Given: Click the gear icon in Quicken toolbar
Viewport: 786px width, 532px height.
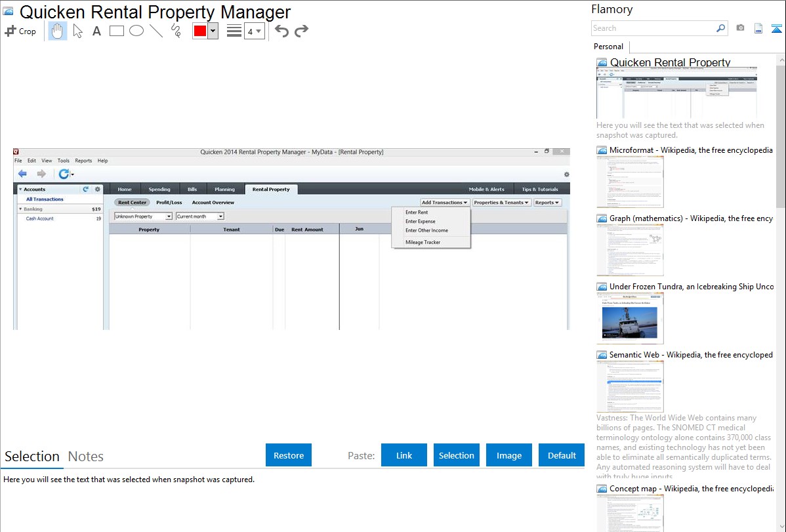Looking at the screenshot, I should (x=566, y=174).
